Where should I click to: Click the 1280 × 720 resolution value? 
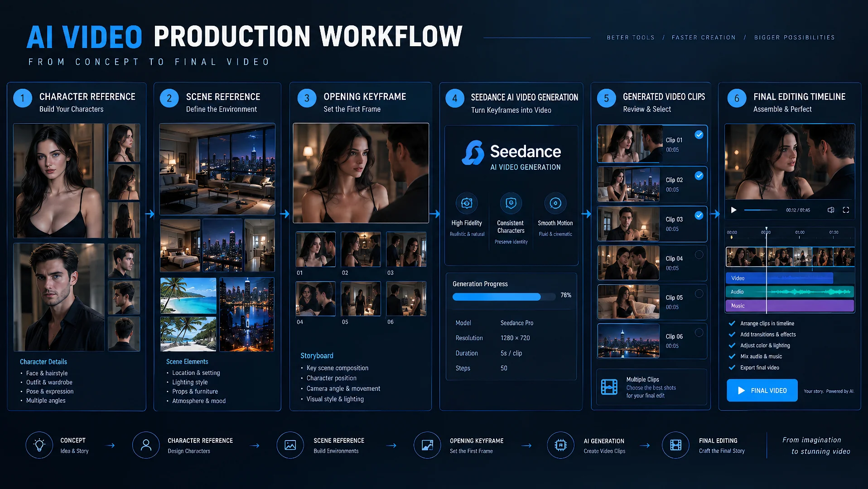coord(515,338)
